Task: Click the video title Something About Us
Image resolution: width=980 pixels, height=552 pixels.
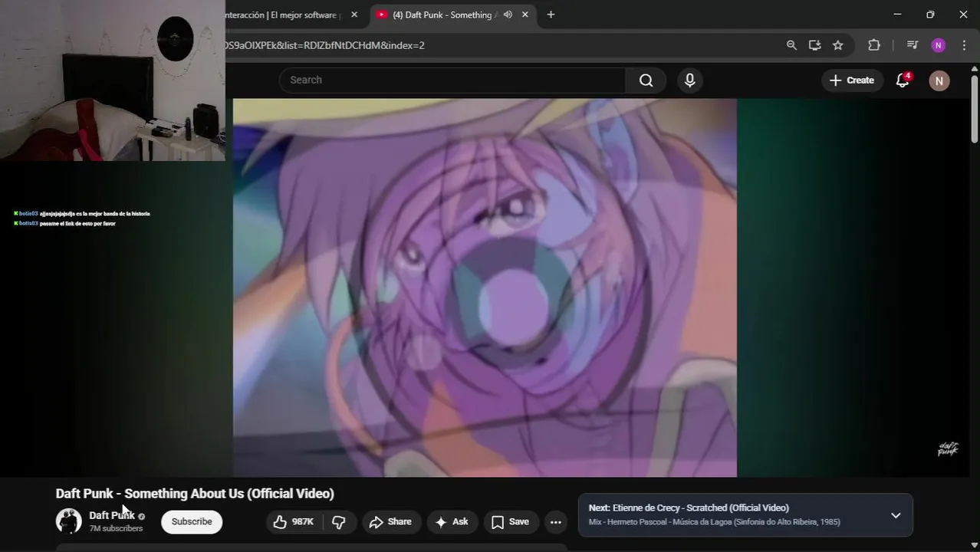Action: (195, 494)
